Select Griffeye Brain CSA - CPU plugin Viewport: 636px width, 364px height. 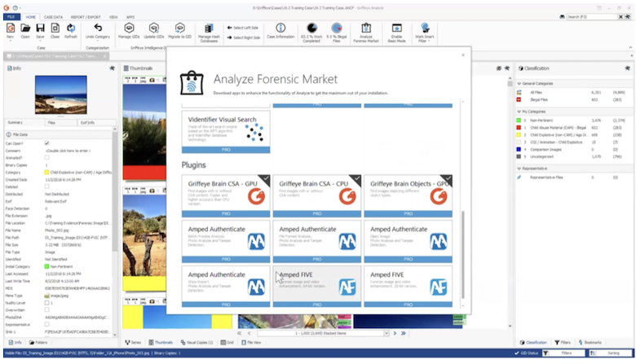317,196
